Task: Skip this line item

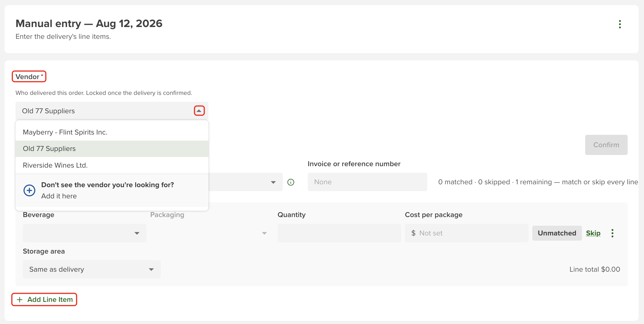Action: (593, 233)
